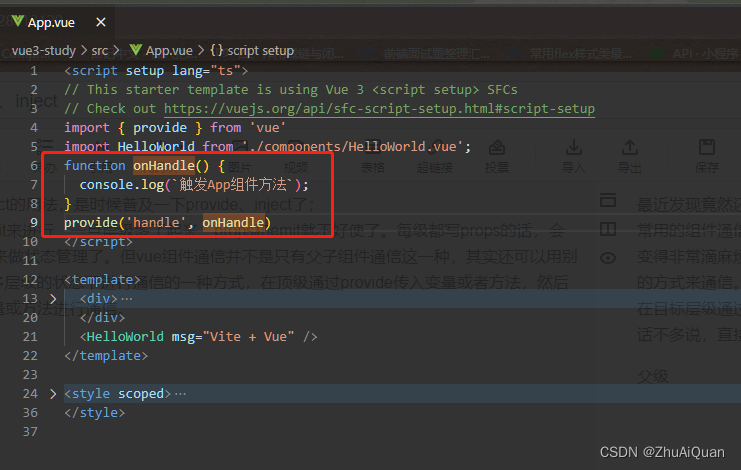Click HelloWorld in the import statement
The image size is (741, 470).
(x=156, y=146)
